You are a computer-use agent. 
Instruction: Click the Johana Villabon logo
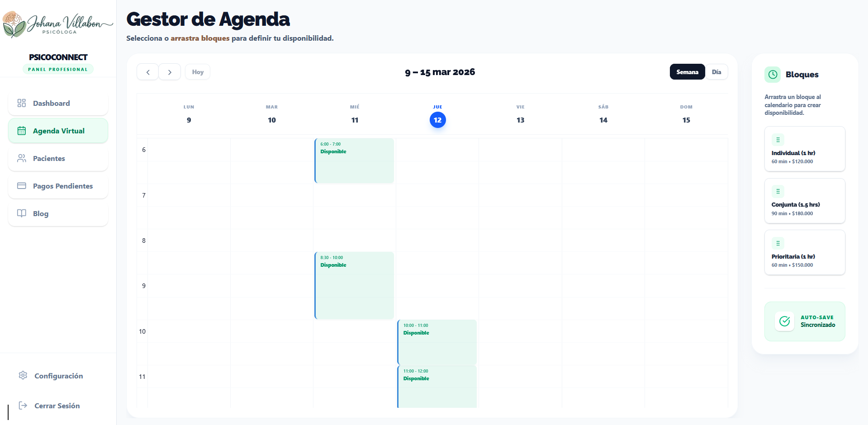pyautogui.click(x=58, y=24)
